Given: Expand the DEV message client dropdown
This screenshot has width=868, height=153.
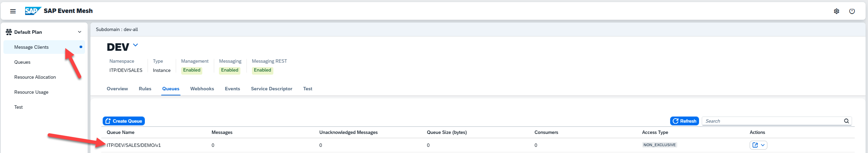Looking at the screenshot, I should [135, 45].
